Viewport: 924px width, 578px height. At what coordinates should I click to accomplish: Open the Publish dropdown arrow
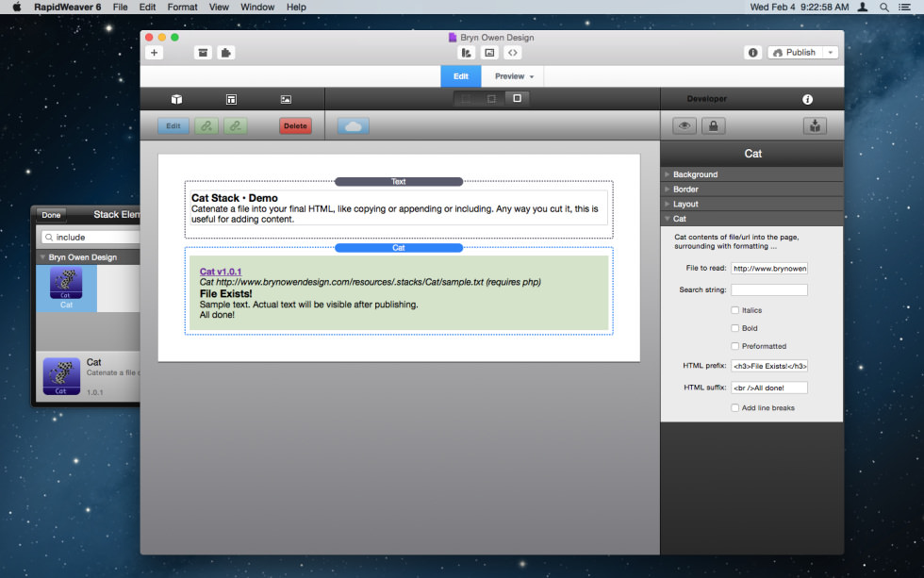click(x=831, y=53)
